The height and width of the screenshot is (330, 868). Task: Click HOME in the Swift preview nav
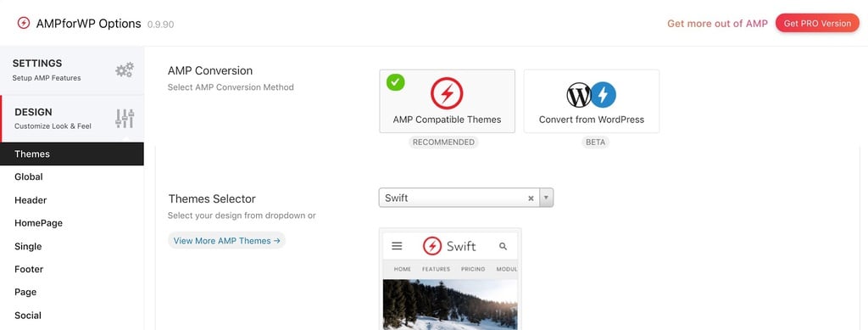(403, 269)
